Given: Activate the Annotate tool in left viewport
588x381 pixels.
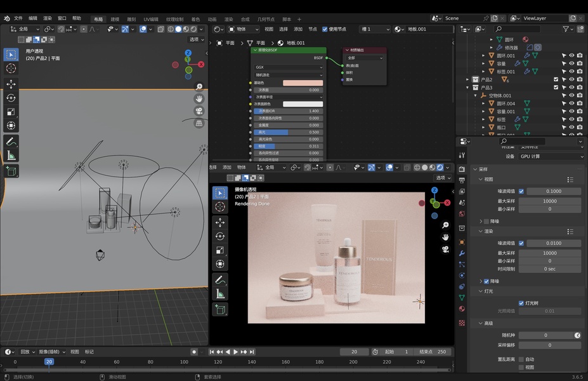Looking at the screenshot, I should [11, 141].
